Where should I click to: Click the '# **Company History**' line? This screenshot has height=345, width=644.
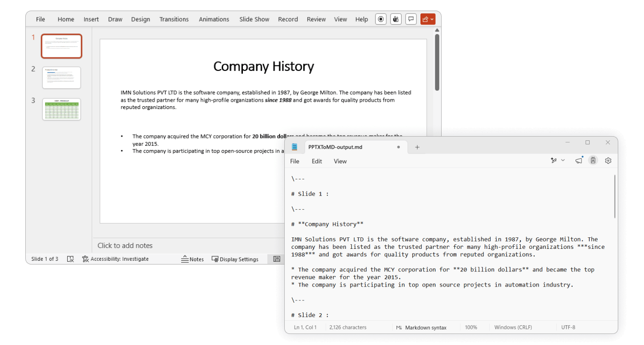pyautogui.click(x=327, y=224)
